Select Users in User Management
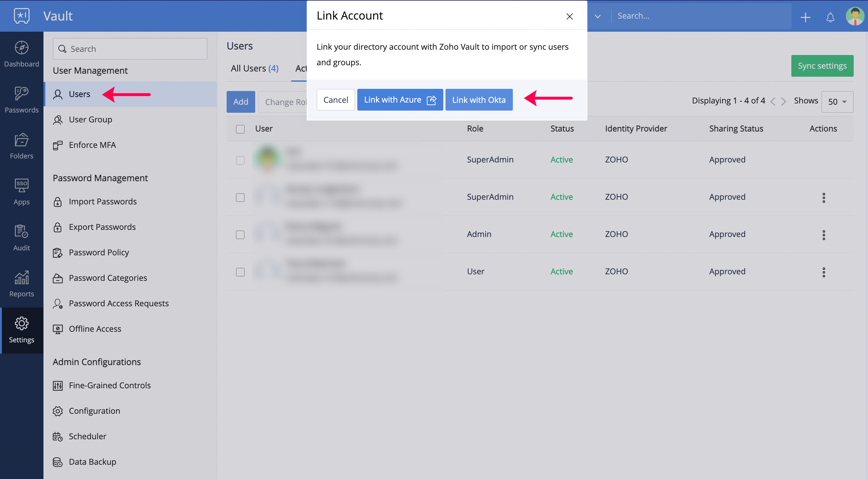Image resolution: width=868 pixels, height=479 pixels. coord(130,94)
